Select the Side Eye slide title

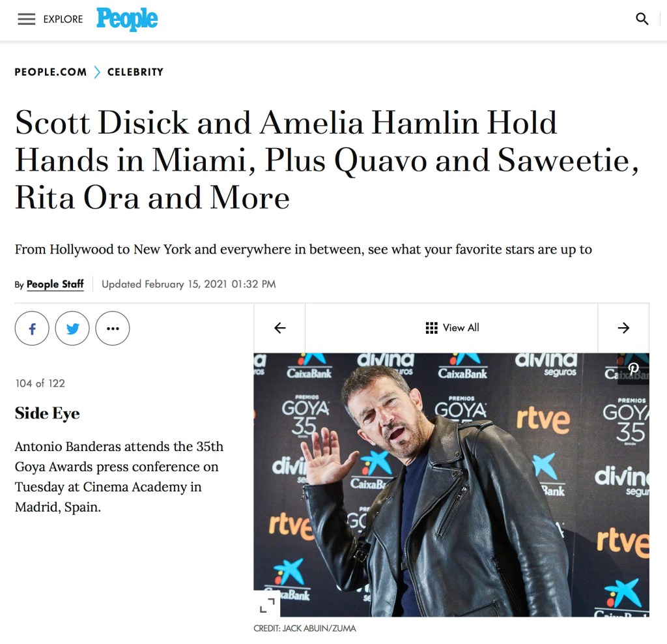click(x=47, y=413)
